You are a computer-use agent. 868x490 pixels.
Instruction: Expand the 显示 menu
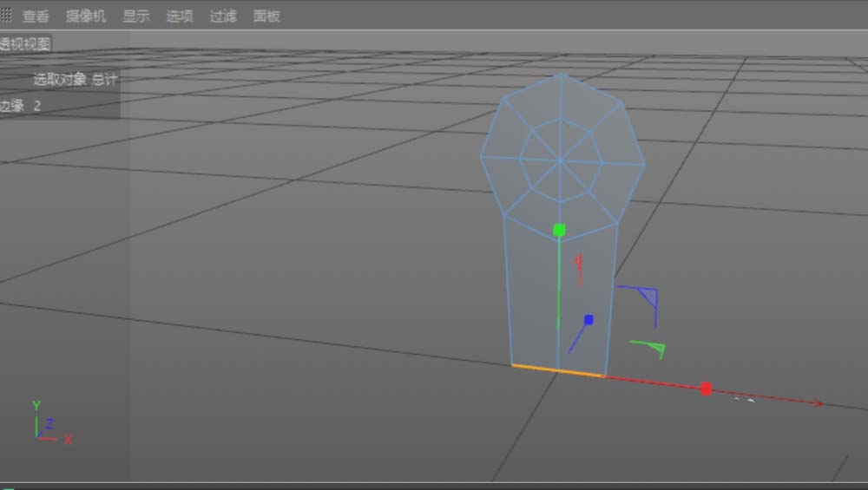point(135,16)
